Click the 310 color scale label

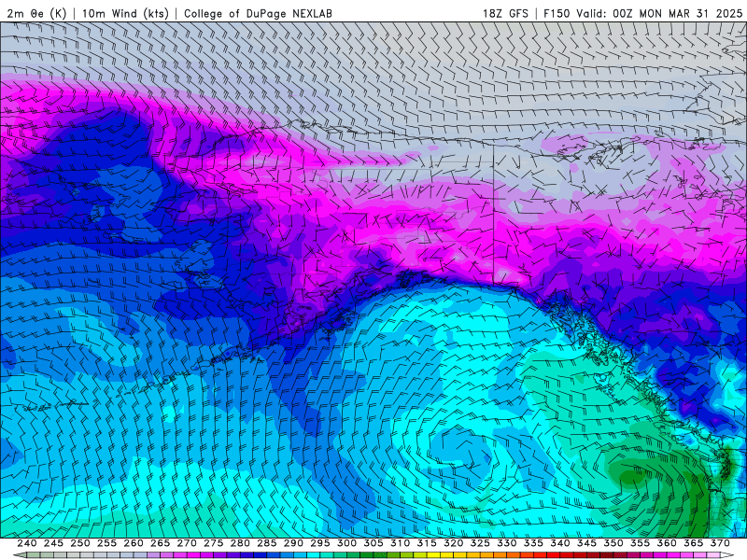coord(401,543)
